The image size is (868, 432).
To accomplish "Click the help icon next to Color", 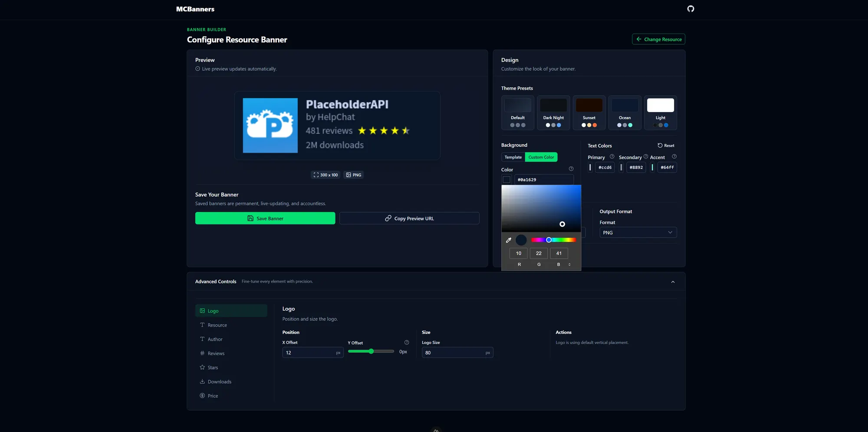I will tap(571, 169).
